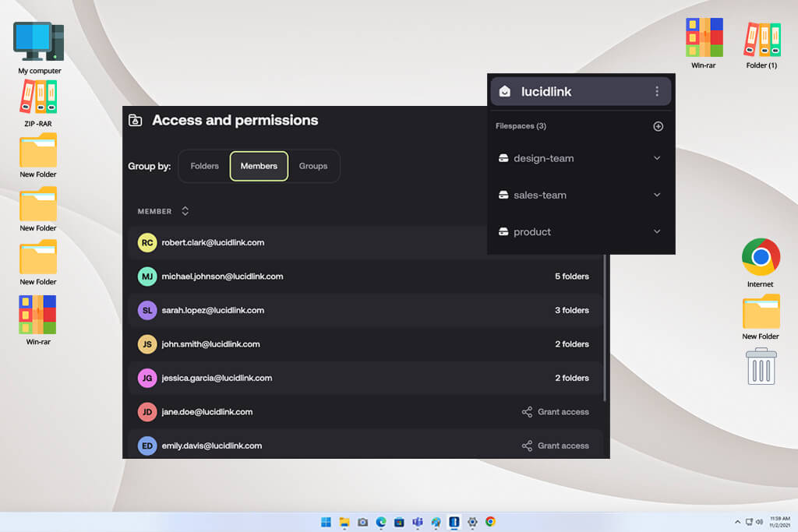Click jessica.garcia@lucidlink.com email
Screen dimensions: 798x532
pyautogui.click(x=217, y=378)
